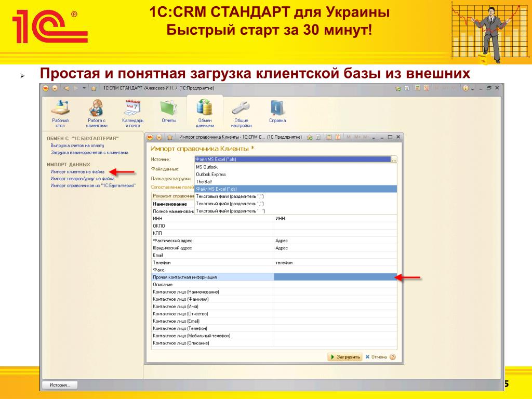Viewport: 532px width, 399px height.
Task: Click the Источник field selection button
Action: pos(394,159)
